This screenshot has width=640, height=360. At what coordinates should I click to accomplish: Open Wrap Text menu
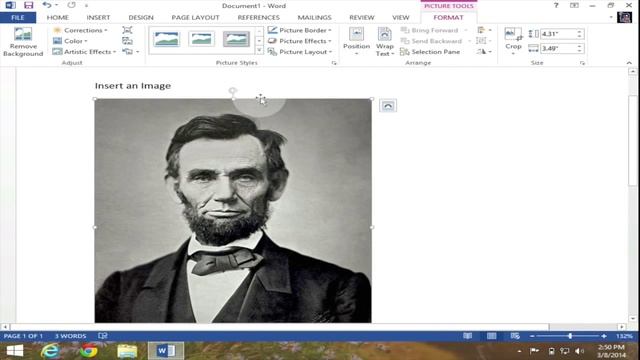coord(384,42)
